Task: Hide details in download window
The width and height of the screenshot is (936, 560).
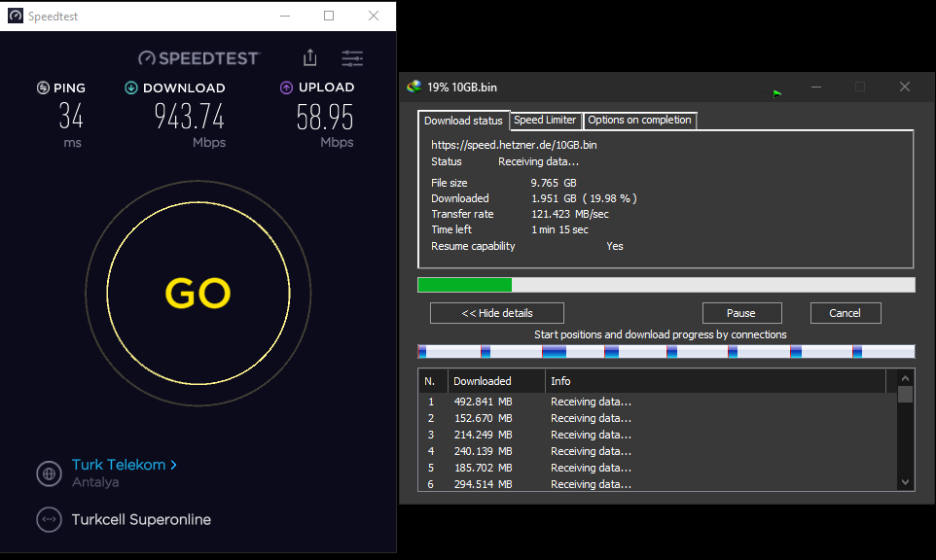Action: coord(496,313)
